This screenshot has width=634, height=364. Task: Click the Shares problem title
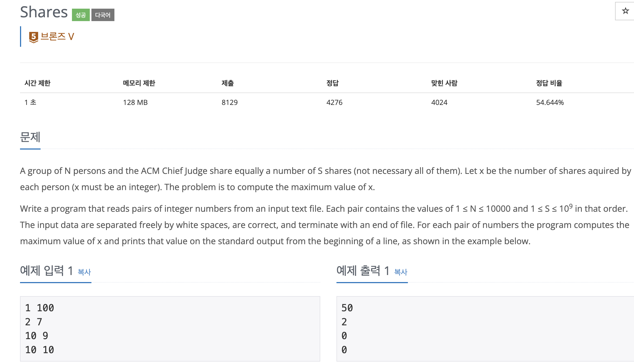point(44,12)
